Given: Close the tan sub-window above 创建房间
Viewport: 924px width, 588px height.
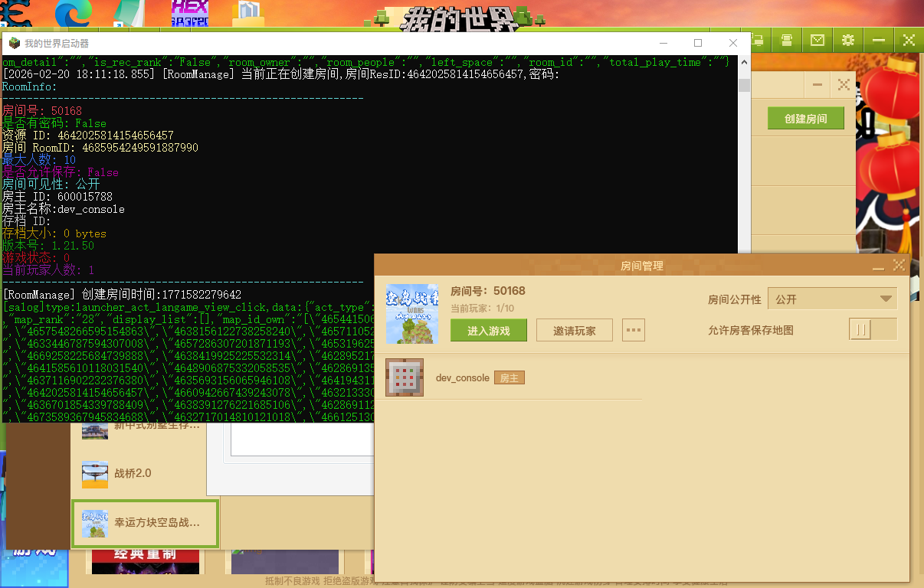Looking at the screenshot, I should click(x=844, y=85).
